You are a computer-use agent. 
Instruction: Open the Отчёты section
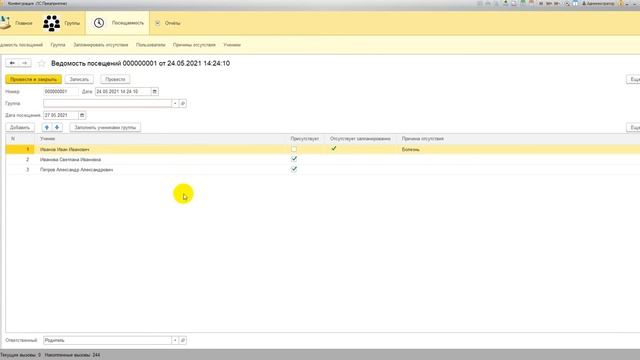[168, 23]
